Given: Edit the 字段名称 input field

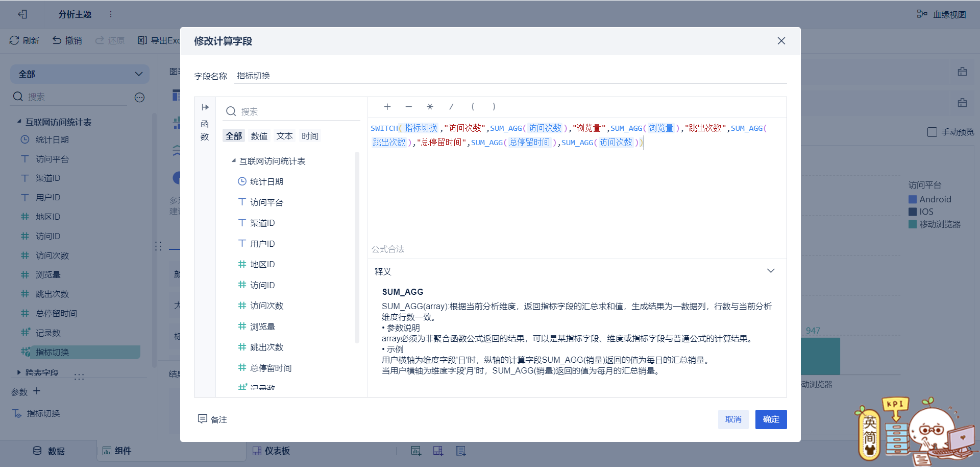Looking at the screenshot, I should 510,76.
